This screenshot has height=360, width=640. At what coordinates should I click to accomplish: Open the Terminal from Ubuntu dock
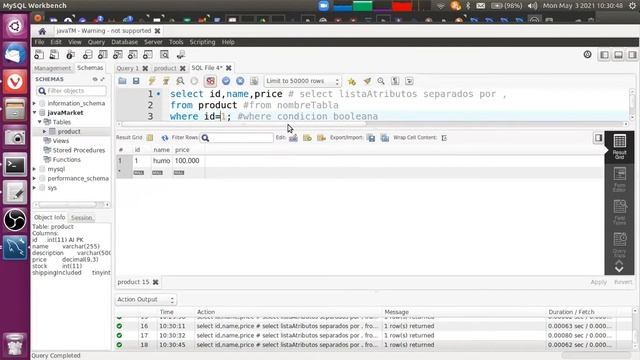pos(15,165)
